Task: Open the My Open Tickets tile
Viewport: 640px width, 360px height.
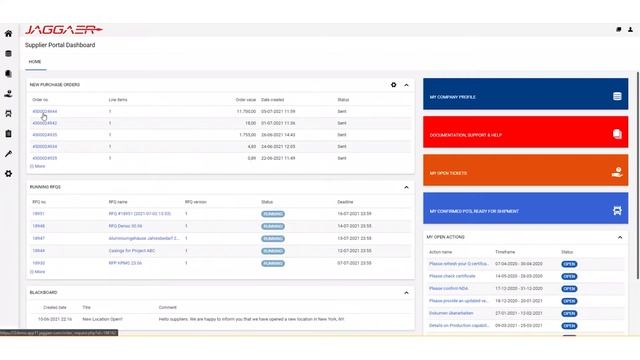Action: pos(526,170)
